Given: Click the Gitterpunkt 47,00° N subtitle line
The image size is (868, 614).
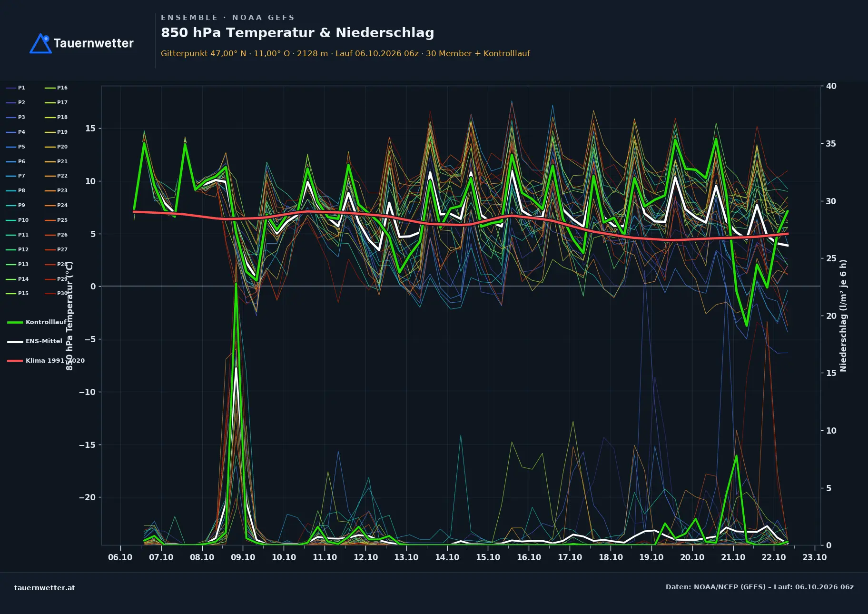Looking at the screenshot, I should point(345,53).
